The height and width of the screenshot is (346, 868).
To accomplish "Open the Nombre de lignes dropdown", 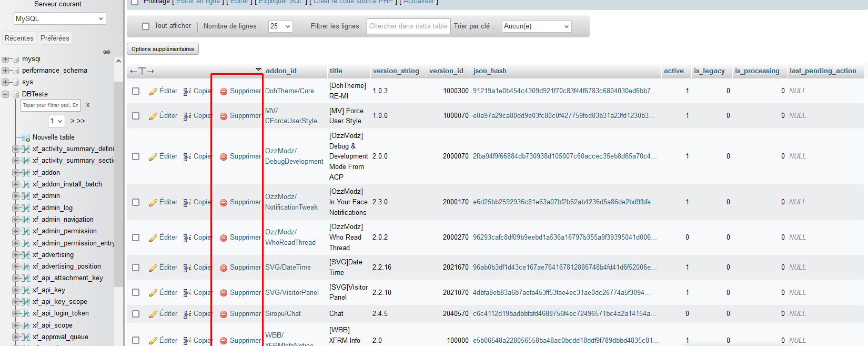I will 280,26.
